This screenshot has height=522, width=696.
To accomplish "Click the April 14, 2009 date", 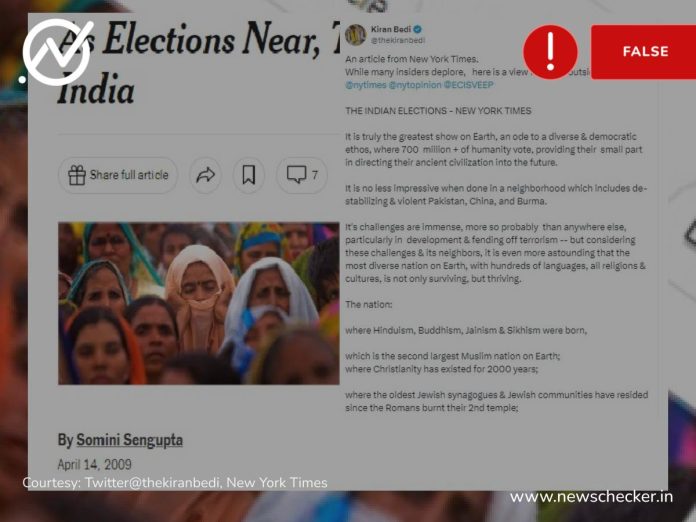I will 95,464.
